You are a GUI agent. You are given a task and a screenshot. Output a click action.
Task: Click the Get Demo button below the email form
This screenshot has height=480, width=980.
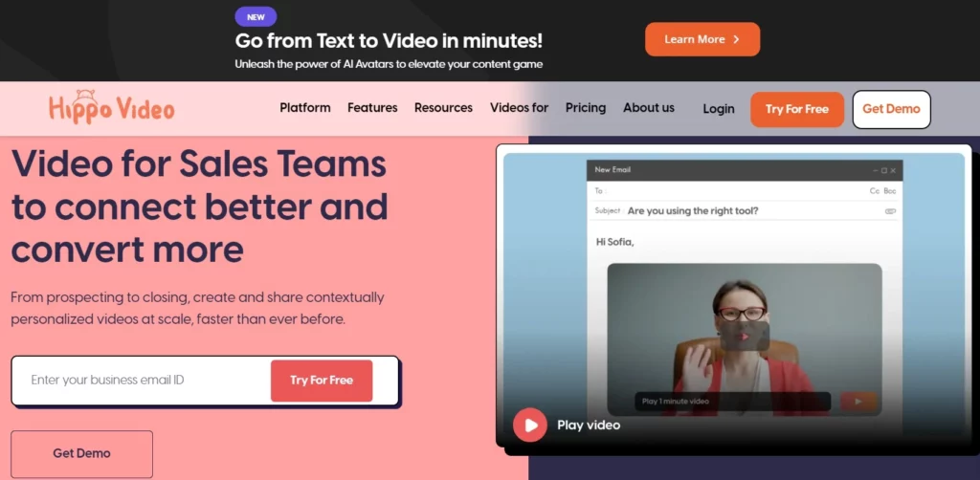[x=82, y=454]
